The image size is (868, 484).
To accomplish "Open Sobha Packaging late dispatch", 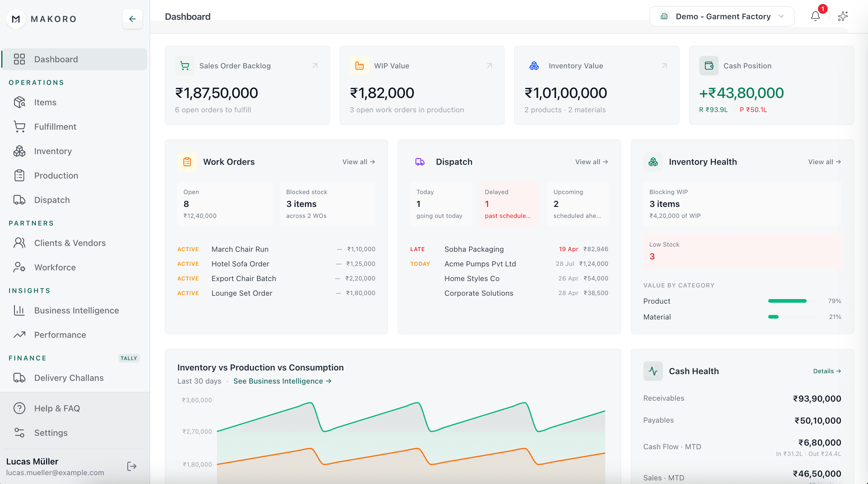I will (x=509, y=249).
